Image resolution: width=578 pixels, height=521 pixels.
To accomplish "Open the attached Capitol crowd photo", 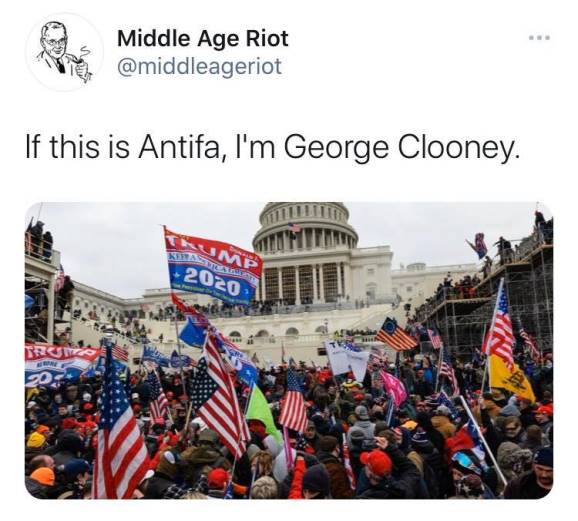I will click(289, 350).
